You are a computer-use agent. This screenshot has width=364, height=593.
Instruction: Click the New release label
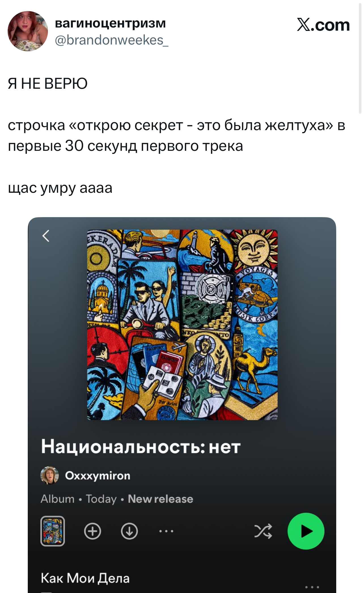[x=160, y=499]
